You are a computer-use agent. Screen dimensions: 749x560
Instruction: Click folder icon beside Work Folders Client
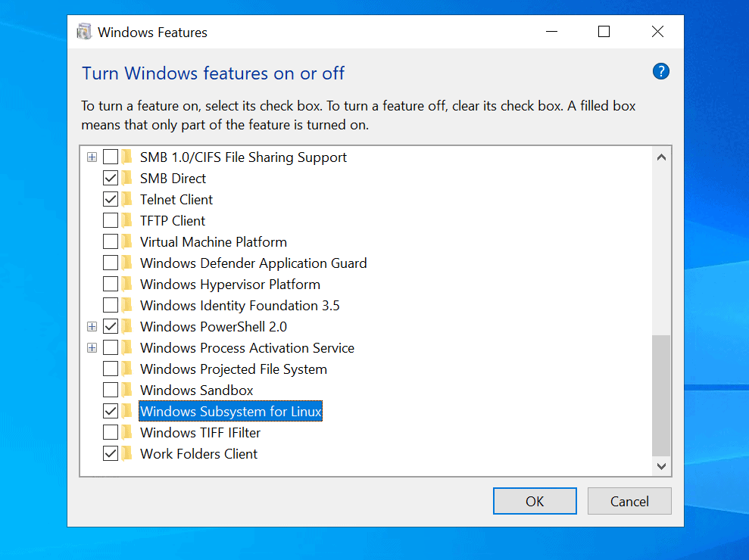(126, 453)
